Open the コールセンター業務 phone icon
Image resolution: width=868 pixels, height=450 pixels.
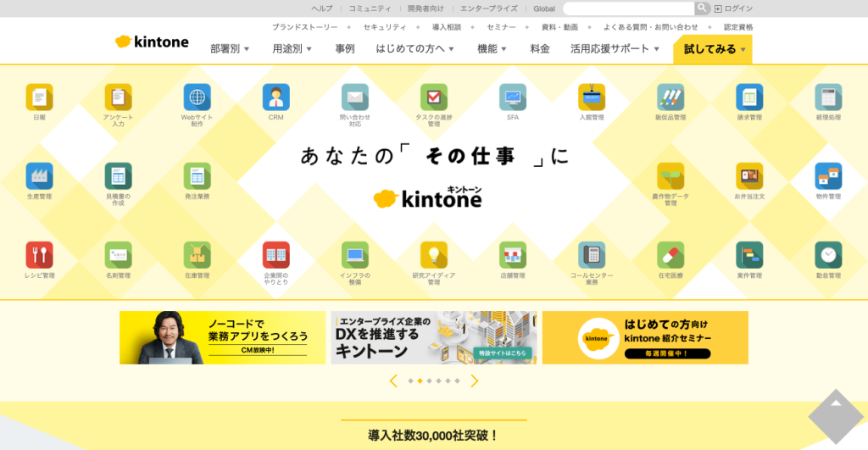click(x=591, y=255)
